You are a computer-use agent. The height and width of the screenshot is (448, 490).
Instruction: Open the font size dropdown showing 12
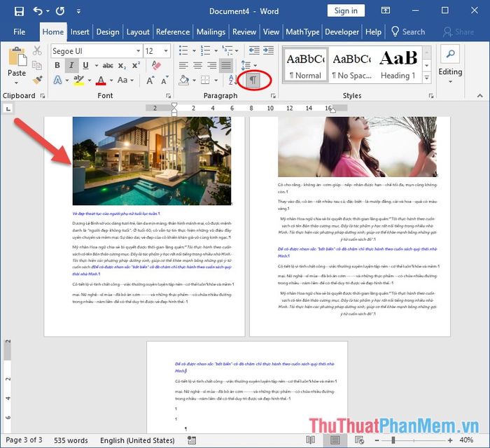157,51
